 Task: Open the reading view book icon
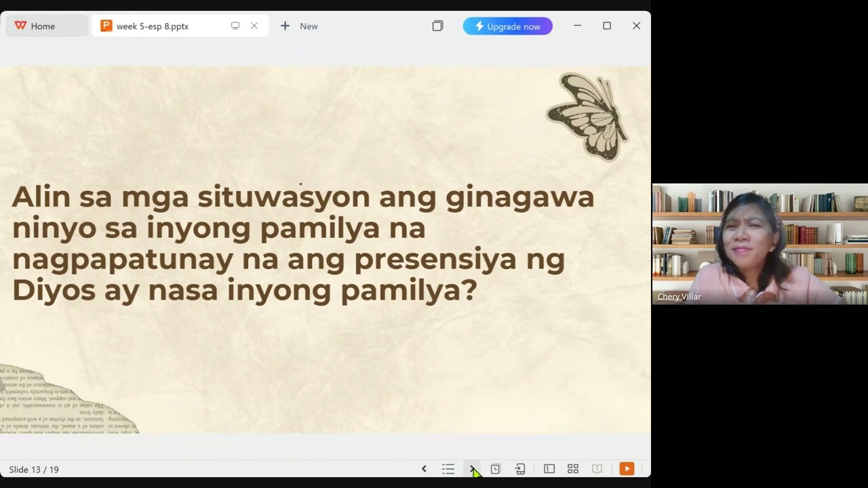[597, 469]
